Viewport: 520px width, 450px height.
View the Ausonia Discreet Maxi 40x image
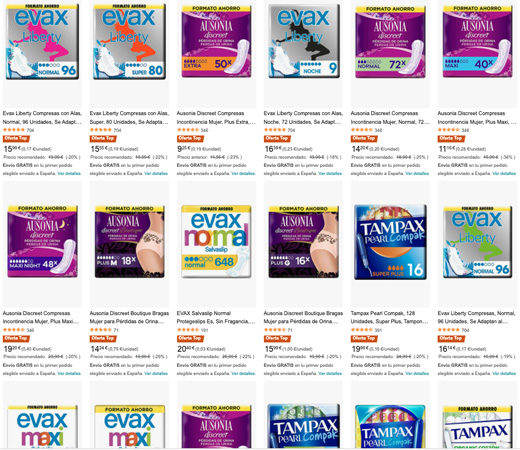[477, 42]
